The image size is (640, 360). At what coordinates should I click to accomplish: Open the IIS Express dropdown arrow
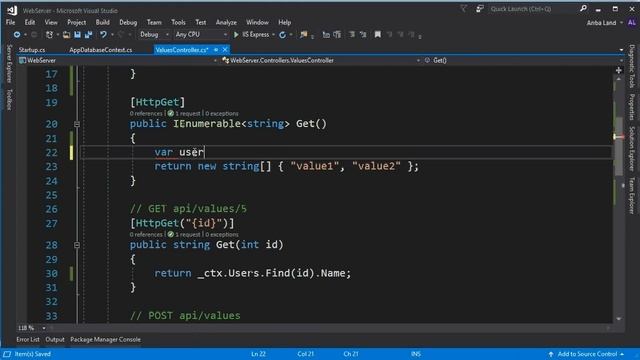(x=273, y=35)
